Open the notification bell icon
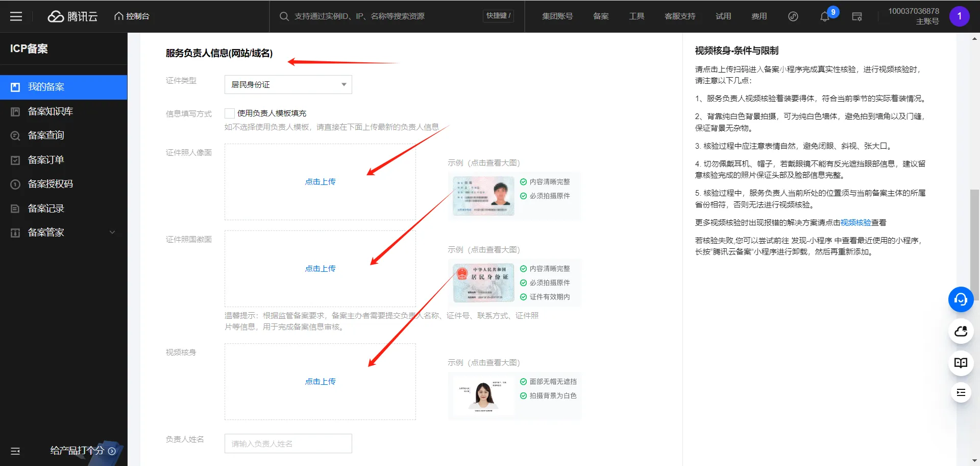 tap(824, 16)
